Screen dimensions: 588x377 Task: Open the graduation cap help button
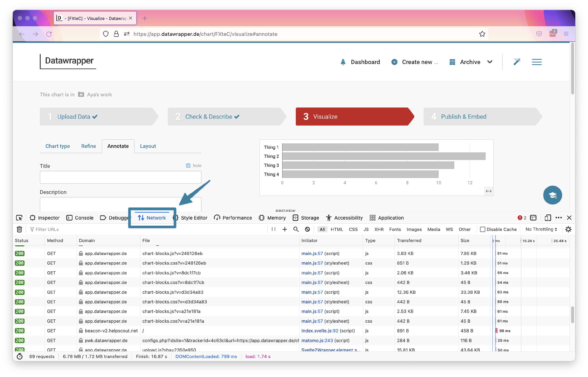[552, 195]
